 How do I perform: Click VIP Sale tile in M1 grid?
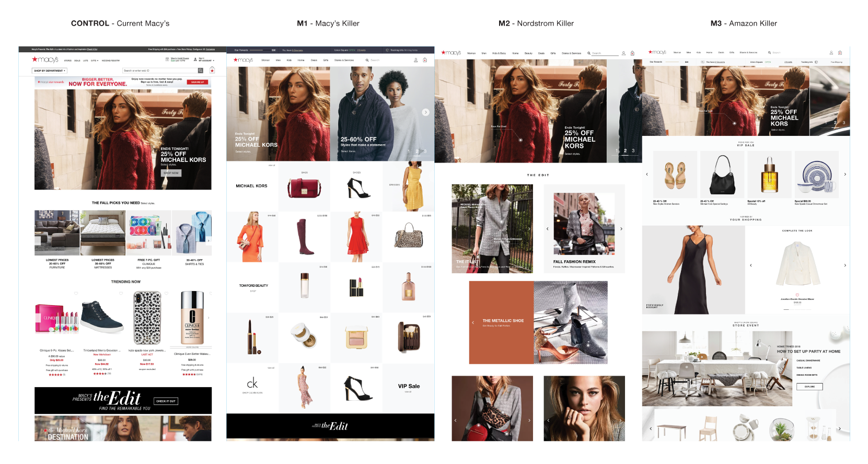pyautogui.click(x=409, y=388)
